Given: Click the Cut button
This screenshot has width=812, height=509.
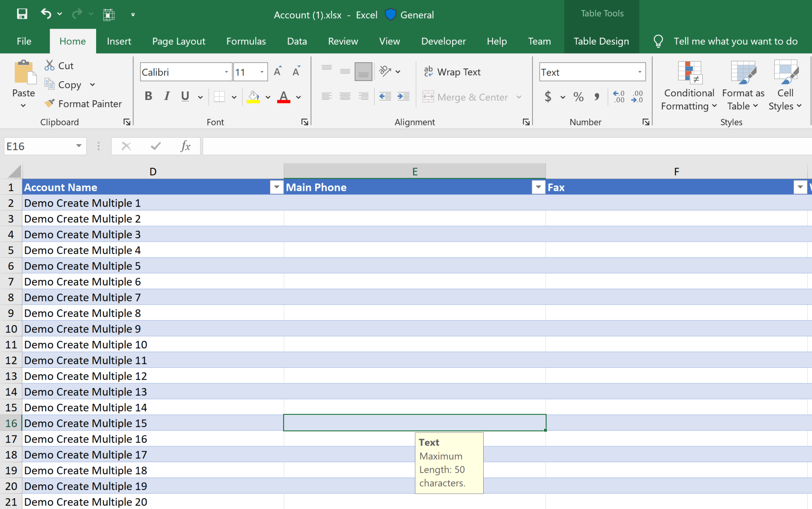Looking at the screenshot, I should (x=60, y=65).
